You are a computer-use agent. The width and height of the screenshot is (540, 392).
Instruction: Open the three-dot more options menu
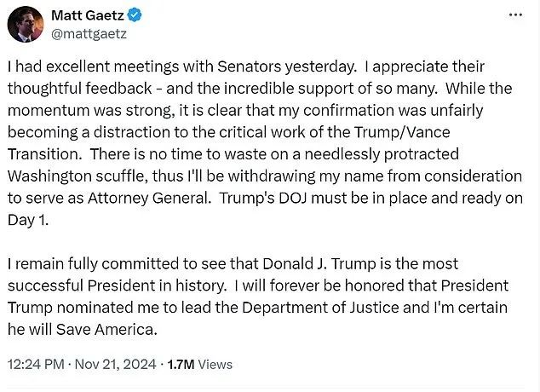pyautogui.click(x=515, y=14)
